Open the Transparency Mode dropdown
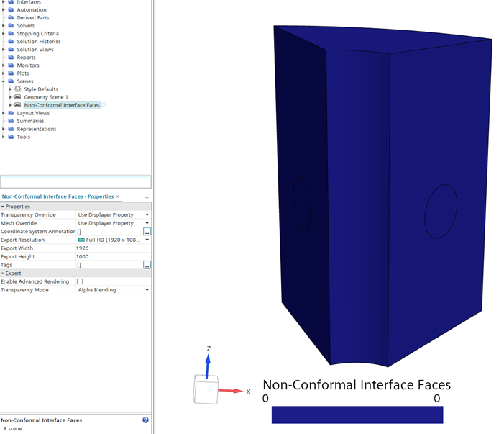Viewport: 504px width, 434px height. coord(147,290)
